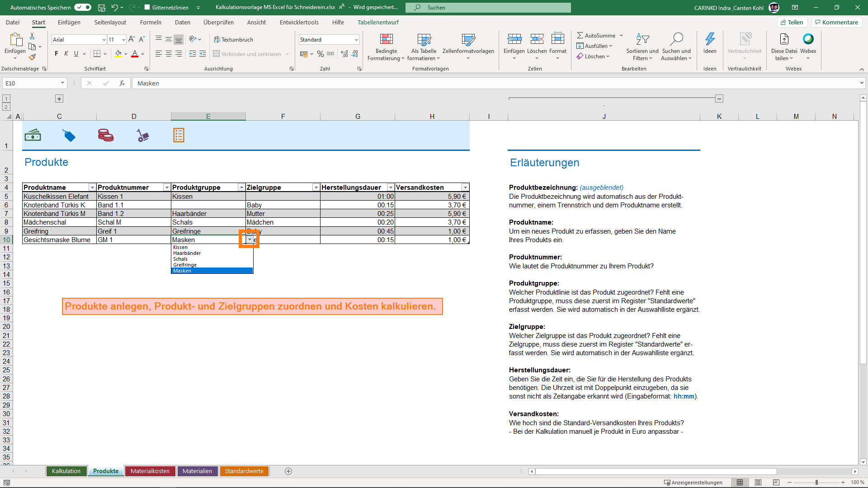Click AutoSumme button
Image resolution: width=868 pixels, height=488 pixels.
click(x=600, y=35)
